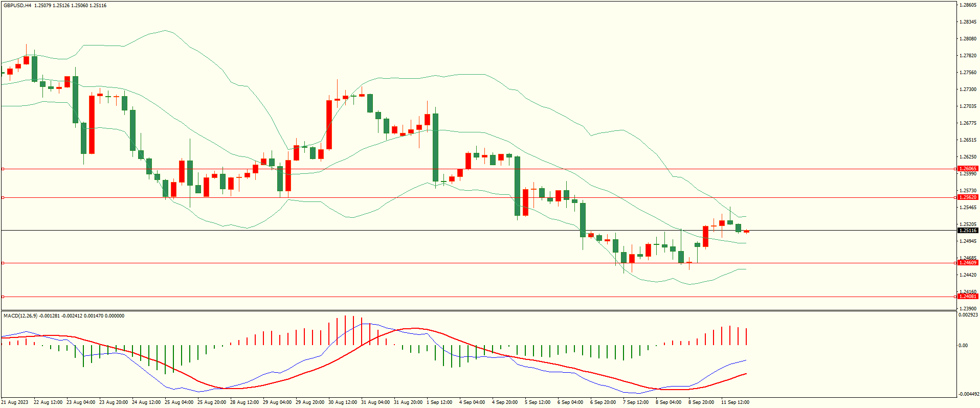
Task: Select left anchor handle of 1.25620 line
Action: point(3,197)
